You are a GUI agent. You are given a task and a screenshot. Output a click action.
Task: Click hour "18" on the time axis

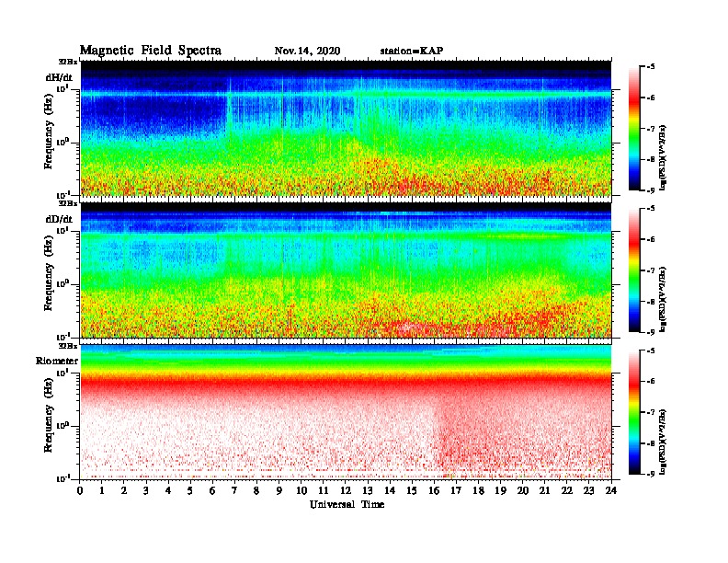pos(478,490)
